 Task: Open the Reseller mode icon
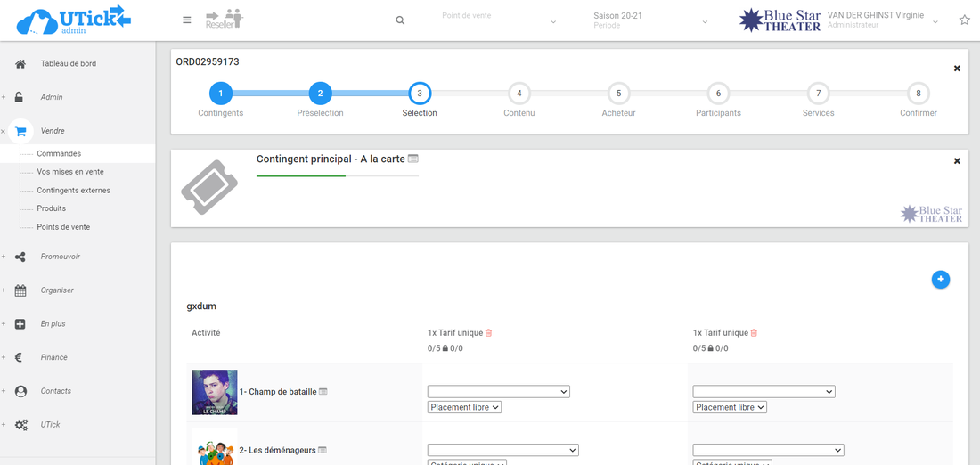[x=224, y=20]
